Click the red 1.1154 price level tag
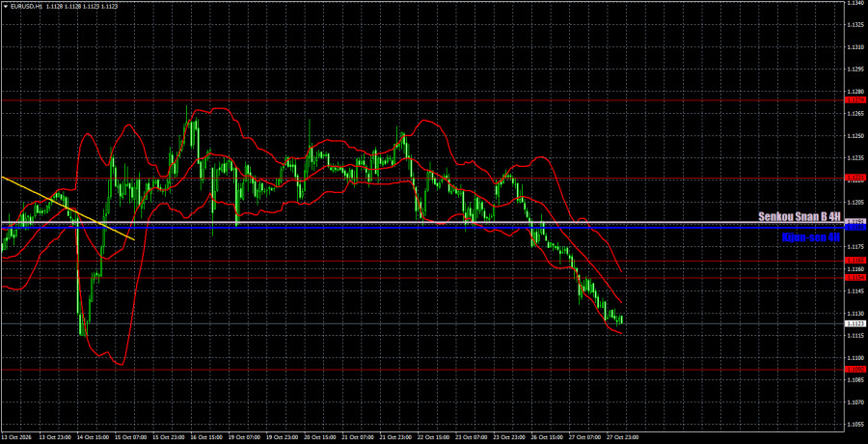868x444 pixels. click(856, 277)
